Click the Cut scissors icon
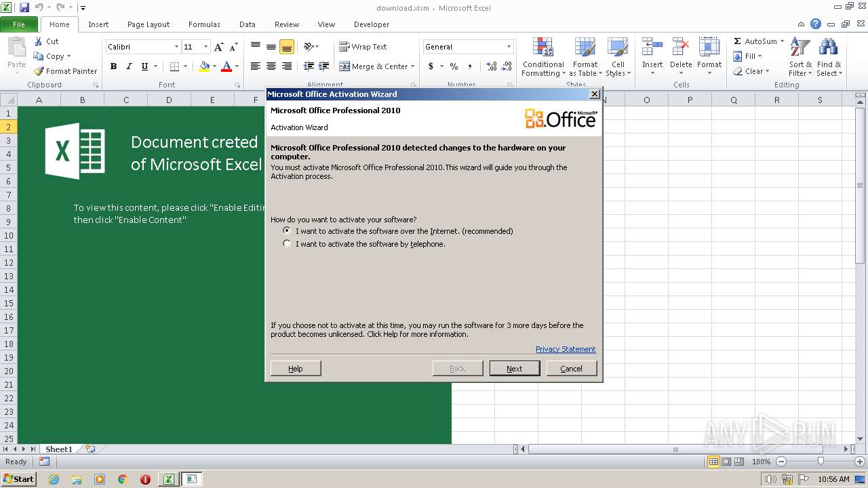868x488 pixels. [x=39, y=41]
